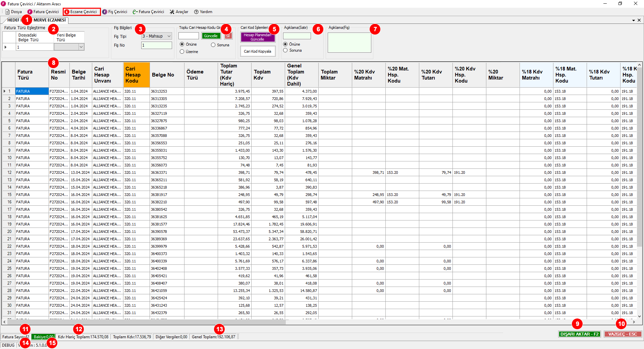Click the 17.824,46 Toplam Tutar cell
The width and height of the screenshot is (644, 349).
pyautogui.click(x=234, y=224)
